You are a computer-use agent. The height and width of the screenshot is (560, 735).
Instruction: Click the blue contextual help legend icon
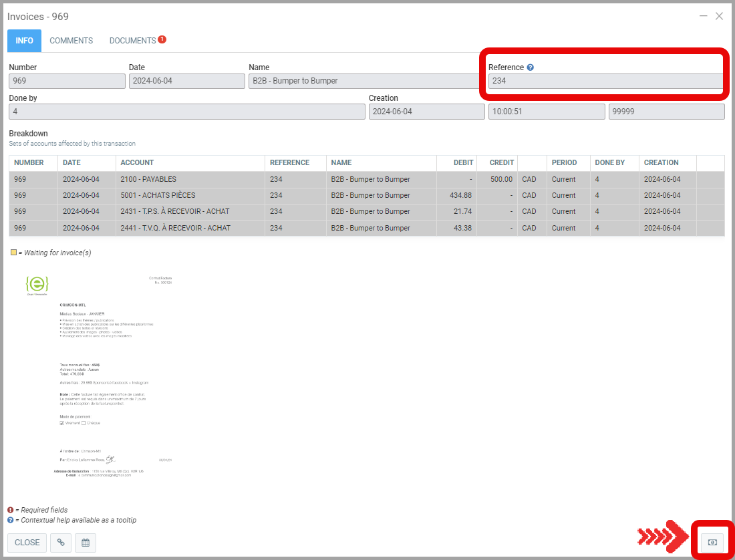[11, 520]
